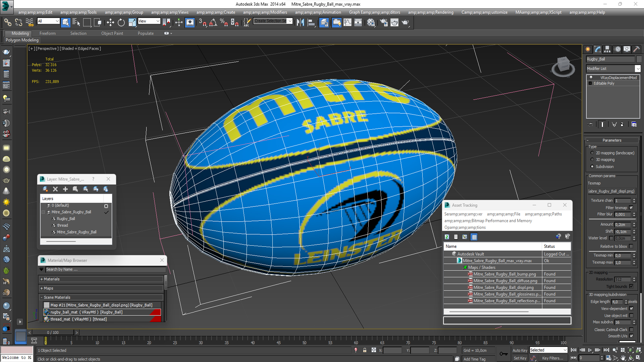Toggle Classic Catmull-Clark checkbox
The image size is (644, 362).
tap(631, 329)
